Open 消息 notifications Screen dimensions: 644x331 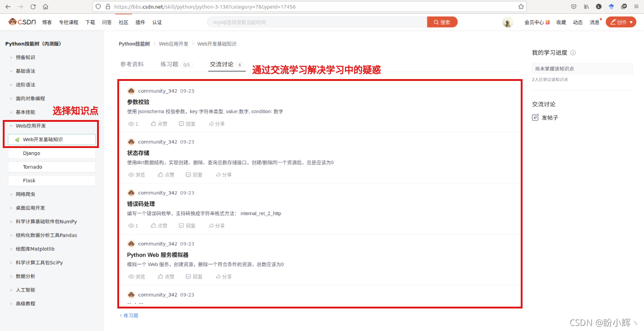click(595, 22)
